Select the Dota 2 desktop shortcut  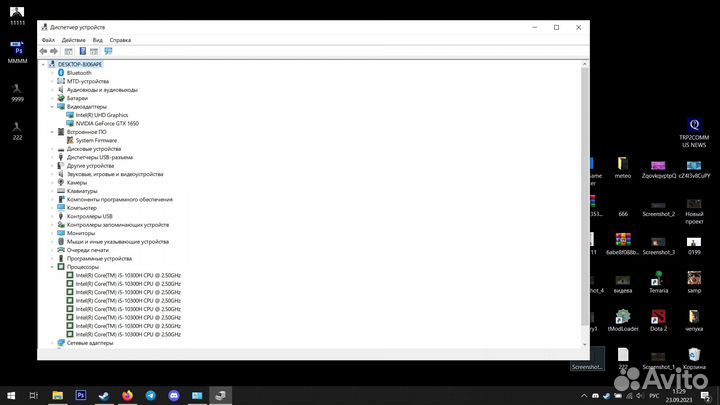[x=658, y=321]
